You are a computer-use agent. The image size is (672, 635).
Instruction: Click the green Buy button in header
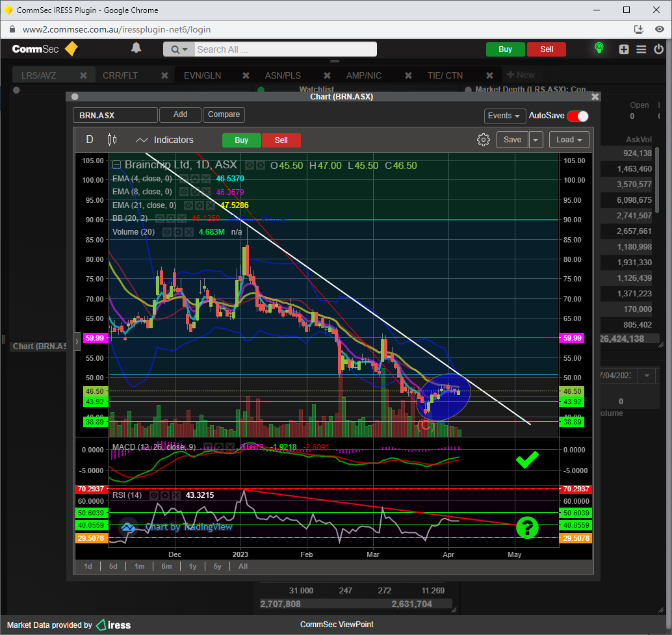tap(505, 49)
